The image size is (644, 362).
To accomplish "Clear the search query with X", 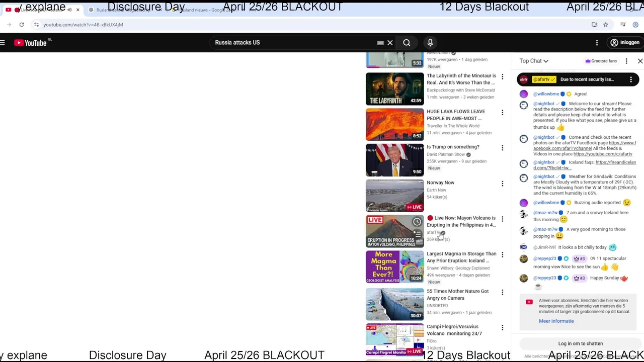I will point(390,43).
